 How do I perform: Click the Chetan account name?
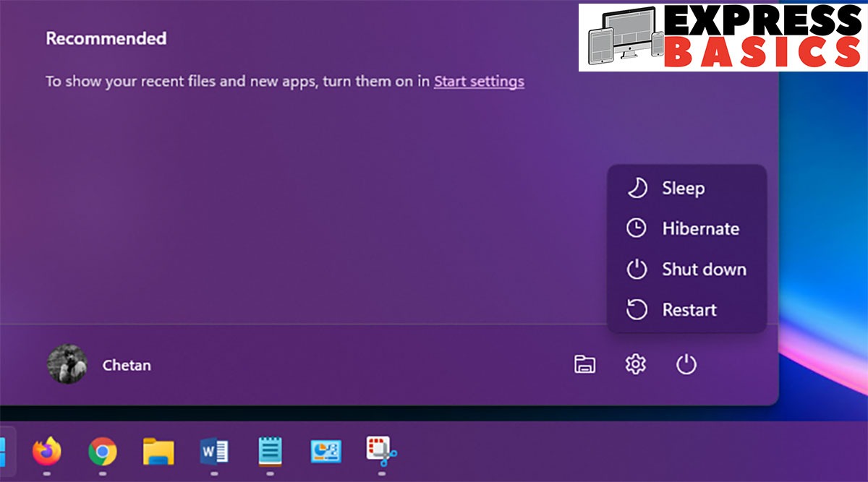pyautogui.click(x=127, y=365)
